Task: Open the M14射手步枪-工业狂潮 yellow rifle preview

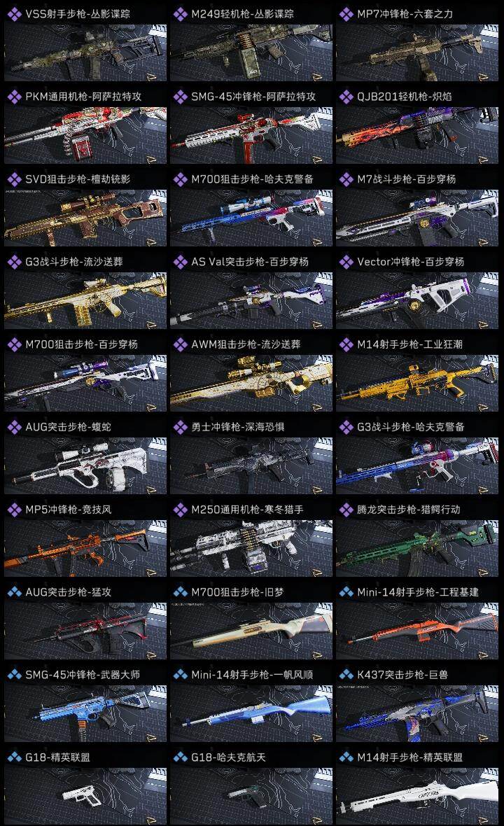Action: [x=417, y=383]
